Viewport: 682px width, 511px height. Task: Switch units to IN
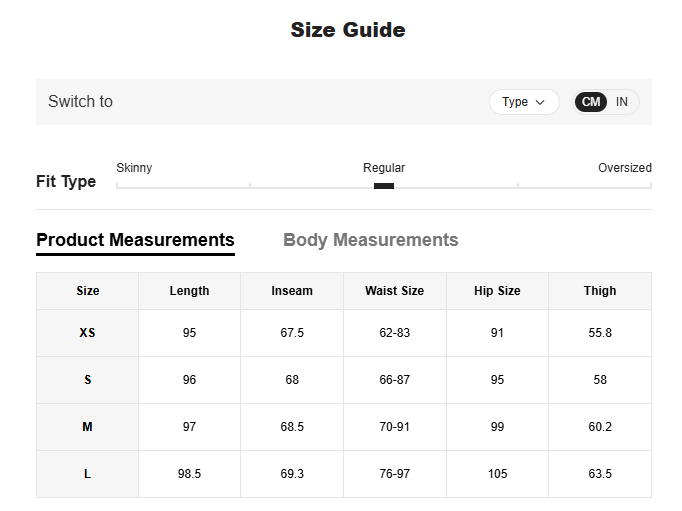[x=622, y=102]
